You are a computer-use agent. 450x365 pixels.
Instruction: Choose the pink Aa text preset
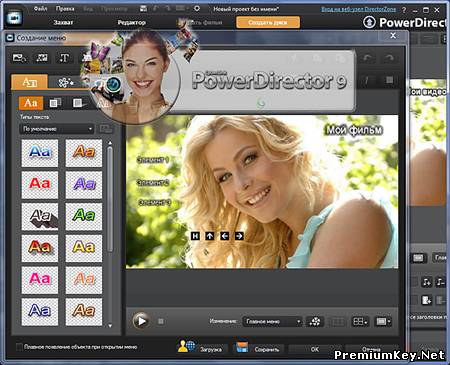click(40, 280)
